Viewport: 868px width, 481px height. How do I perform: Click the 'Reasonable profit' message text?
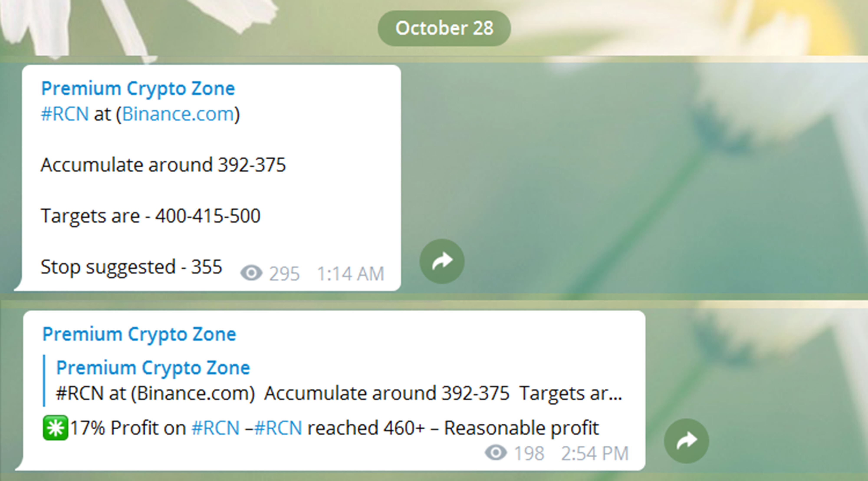(x=521, y=428)
